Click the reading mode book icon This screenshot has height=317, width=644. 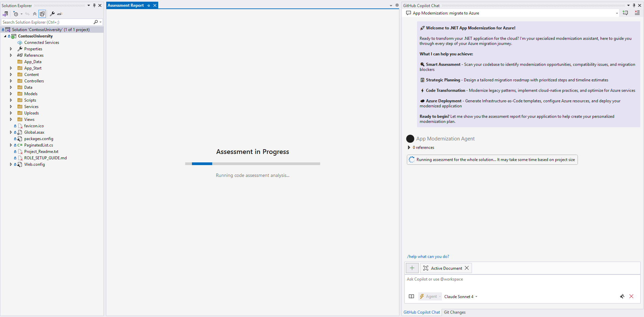(x=412, y=296)
